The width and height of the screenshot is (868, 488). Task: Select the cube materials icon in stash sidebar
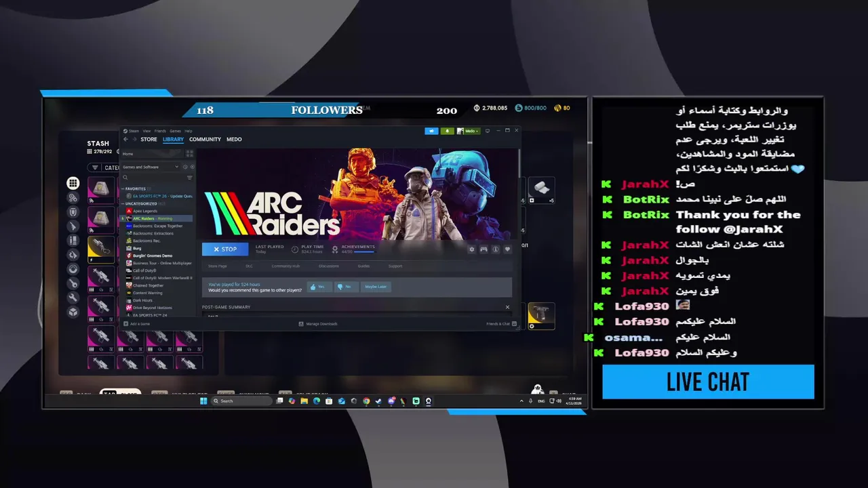pos(73,312)
